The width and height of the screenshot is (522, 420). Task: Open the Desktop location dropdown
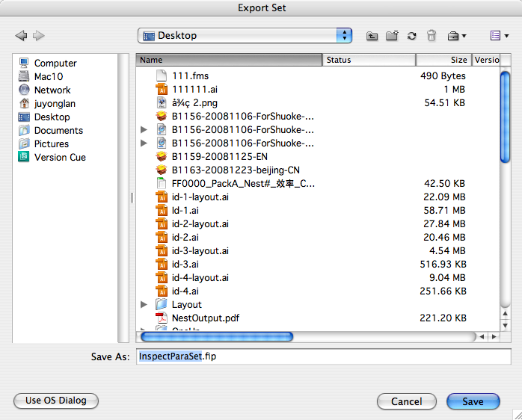(x=245, y=36)
